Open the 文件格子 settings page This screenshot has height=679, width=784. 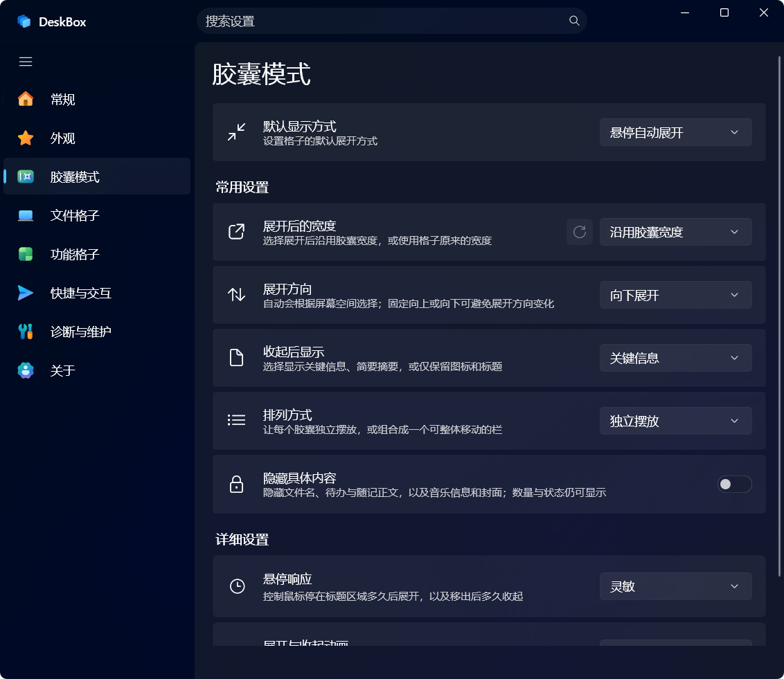(x=97, y=215)
